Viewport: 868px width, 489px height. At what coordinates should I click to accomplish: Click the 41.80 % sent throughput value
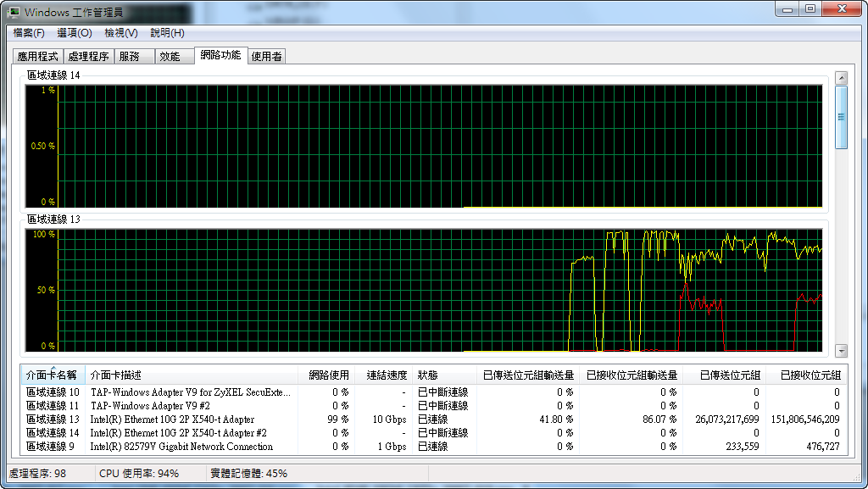pos(556,420)
